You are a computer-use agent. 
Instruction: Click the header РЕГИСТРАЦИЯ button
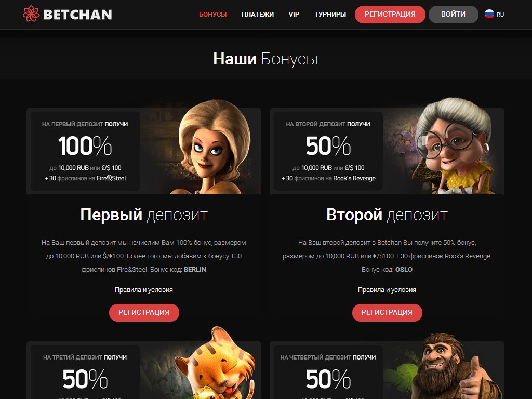tap(390, 14)
